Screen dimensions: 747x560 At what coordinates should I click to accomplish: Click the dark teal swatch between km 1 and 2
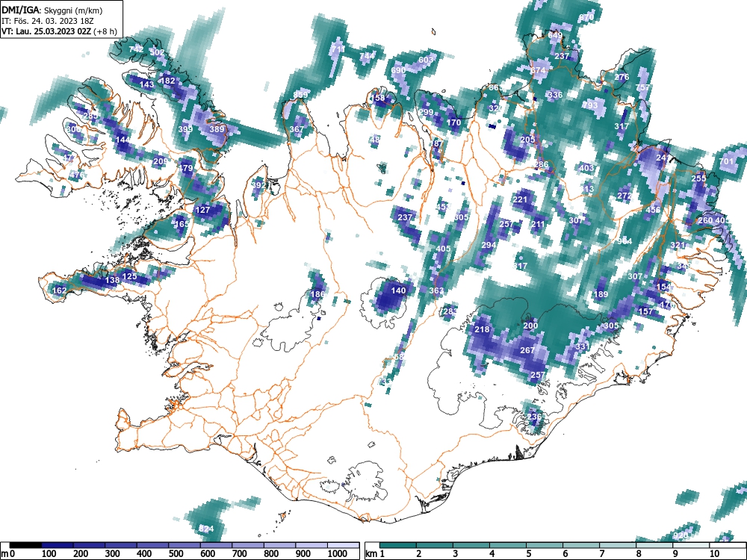(398, 545)
